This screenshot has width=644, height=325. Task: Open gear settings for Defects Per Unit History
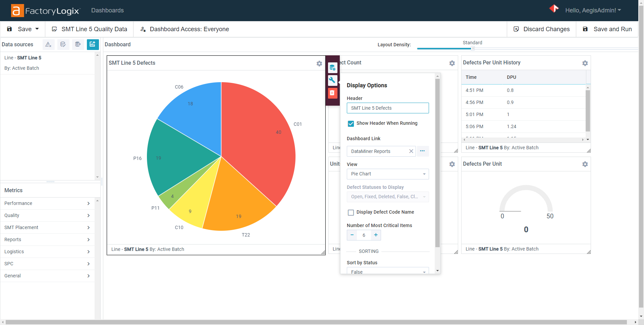click(585, 63)
